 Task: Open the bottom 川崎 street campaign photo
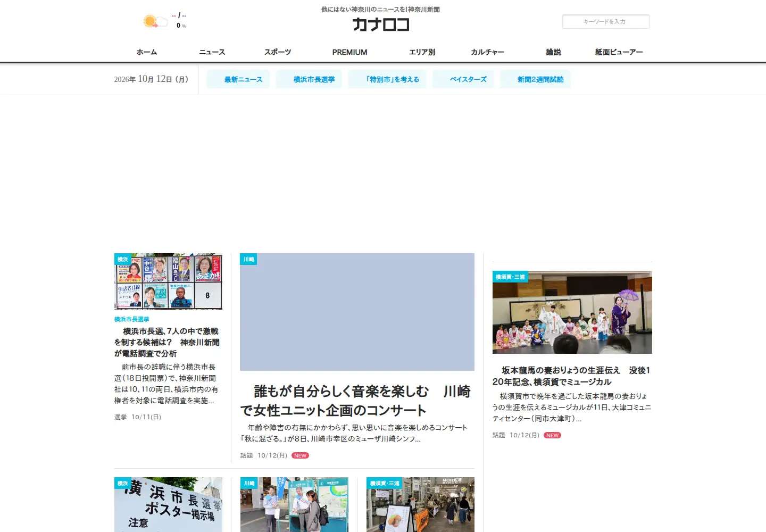tap(294, 504)
